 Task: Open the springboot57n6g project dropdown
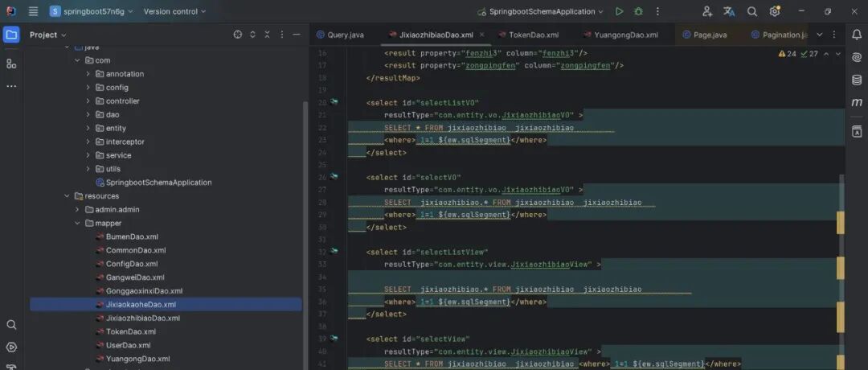tap(92, 11)
